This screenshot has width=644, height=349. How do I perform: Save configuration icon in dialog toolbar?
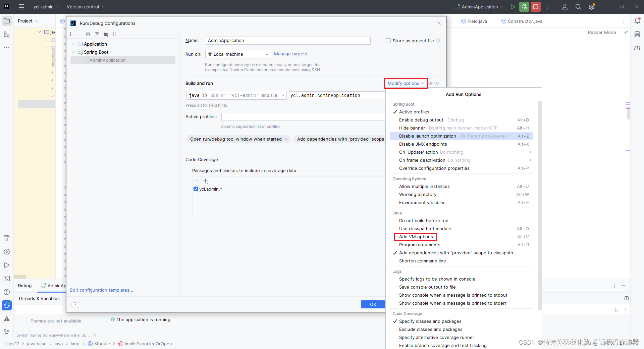97,34
